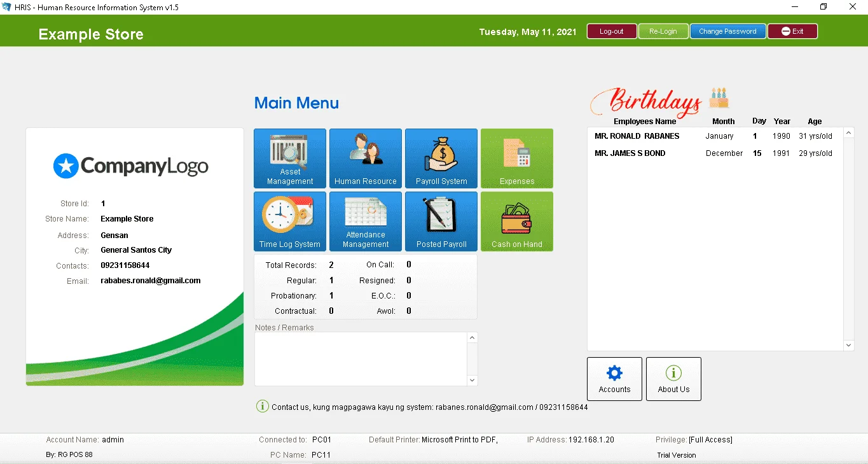Click the CompanyLogo image

coord(131,166)
